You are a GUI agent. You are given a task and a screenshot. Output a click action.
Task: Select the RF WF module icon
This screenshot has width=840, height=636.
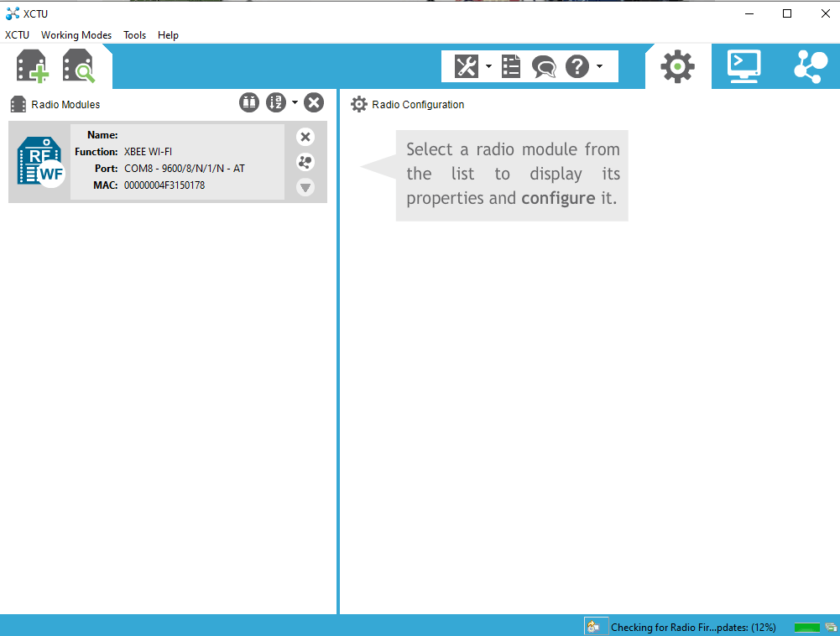coord(41,162)
